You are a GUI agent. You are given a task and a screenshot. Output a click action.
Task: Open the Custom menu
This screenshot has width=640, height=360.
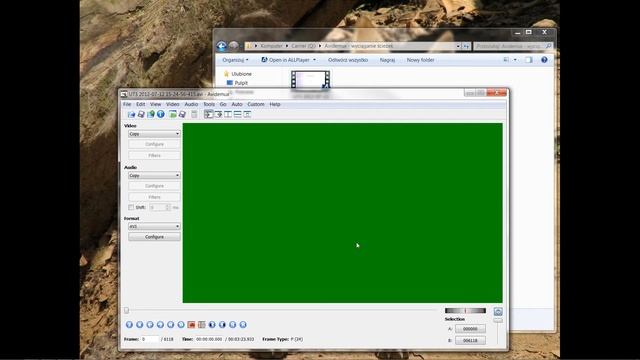coord(256,104)
